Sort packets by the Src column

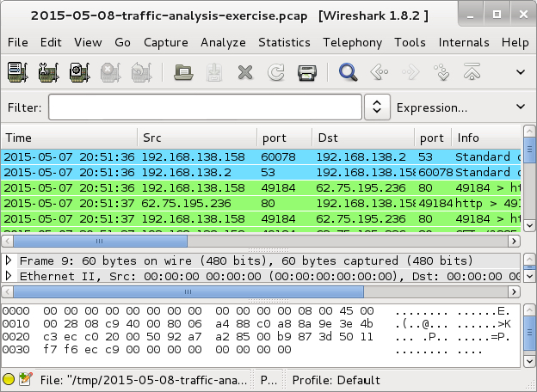point(197,138)
